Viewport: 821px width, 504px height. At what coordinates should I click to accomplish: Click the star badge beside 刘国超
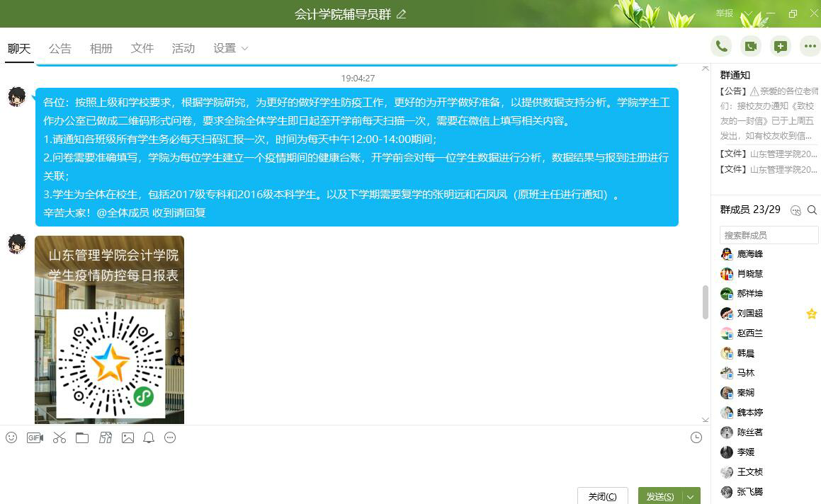point(812,314)
